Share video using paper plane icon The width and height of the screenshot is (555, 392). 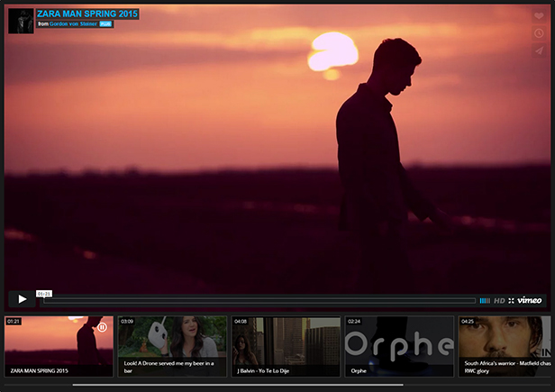pyautogui.click(x=539, y=50)
